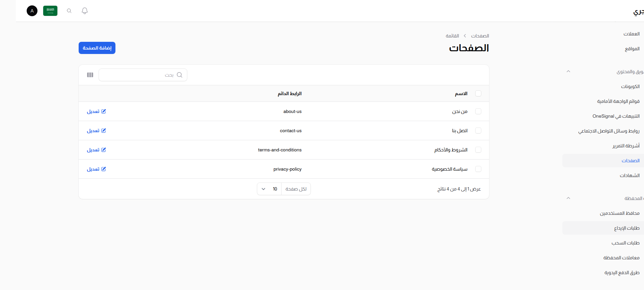644x290 pixels.
Task: Click the سياسة الخصوصية name cell
Action: [x=450, y=169]
